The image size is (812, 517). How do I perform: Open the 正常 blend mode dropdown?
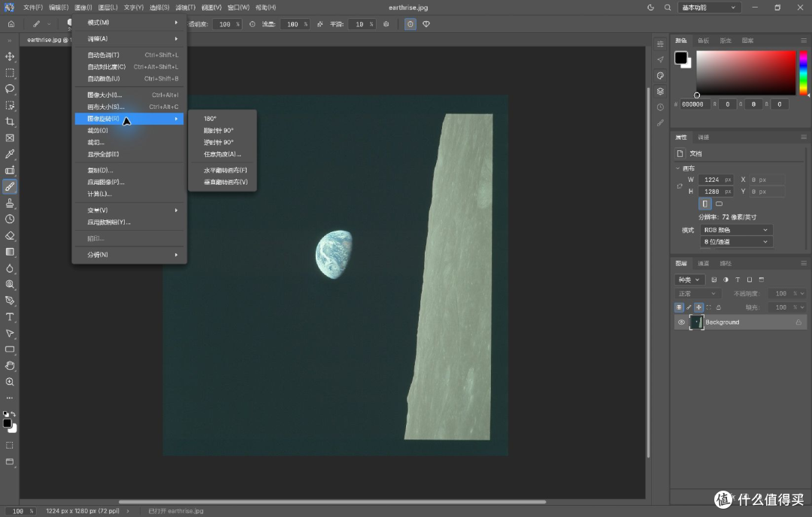(696, 293)
